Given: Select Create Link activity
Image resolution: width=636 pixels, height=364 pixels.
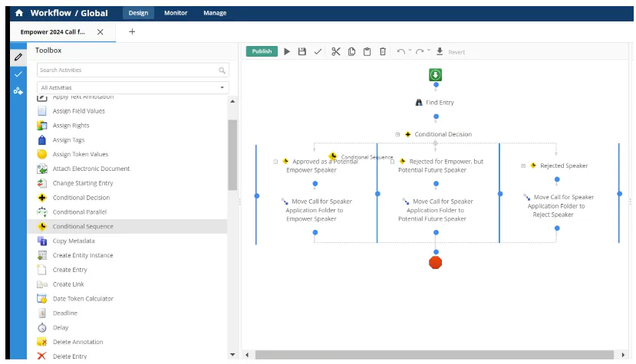Looking at the screenshot, I should pyautogui.click(x=127, y=284).
